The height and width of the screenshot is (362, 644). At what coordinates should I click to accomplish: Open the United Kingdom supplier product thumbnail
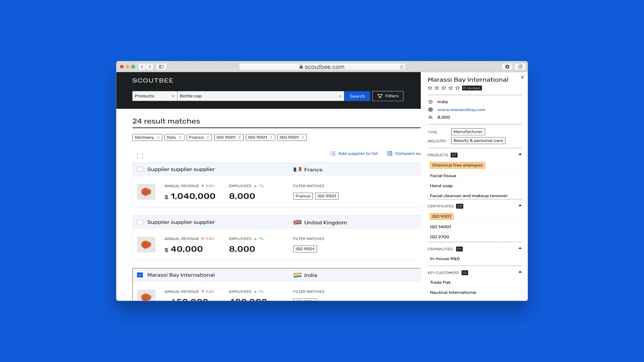(146, 245)
